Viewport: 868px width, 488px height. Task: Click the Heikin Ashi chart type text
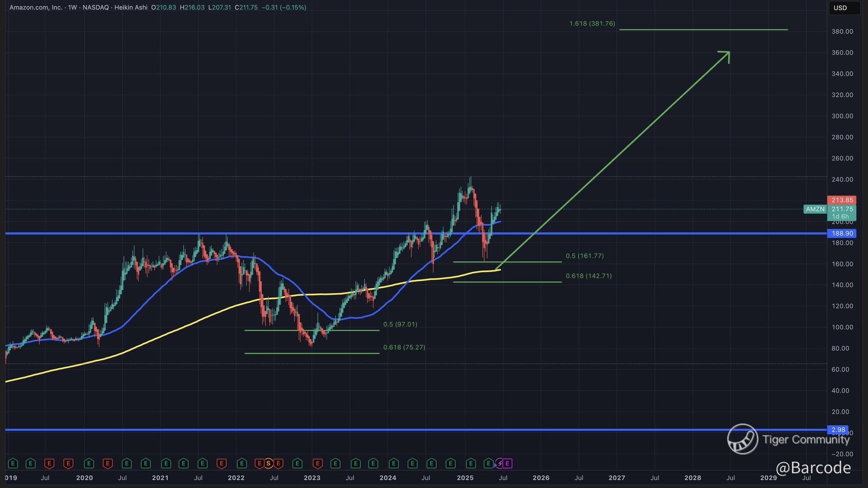click(131, 7)
